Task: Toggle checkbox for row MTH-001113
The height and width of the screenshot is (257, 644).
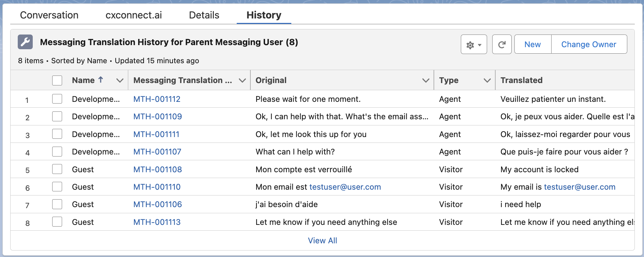Action: [57, 222]
